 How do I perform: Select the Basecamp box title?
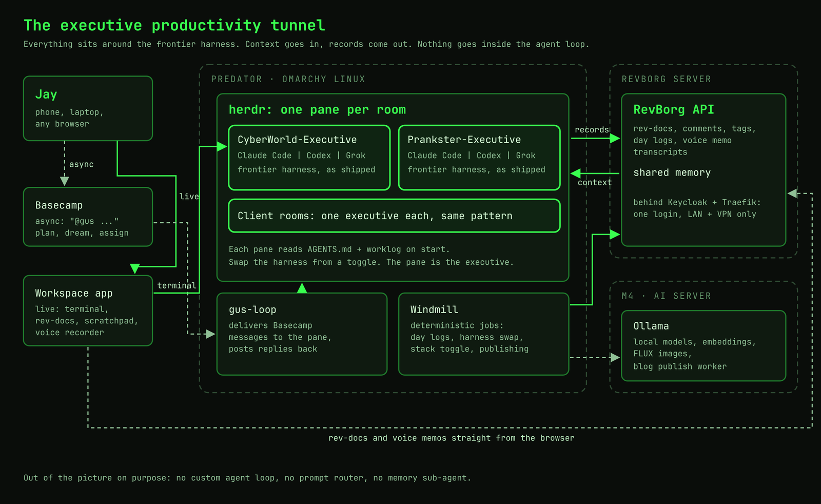[x=59, y=205]
